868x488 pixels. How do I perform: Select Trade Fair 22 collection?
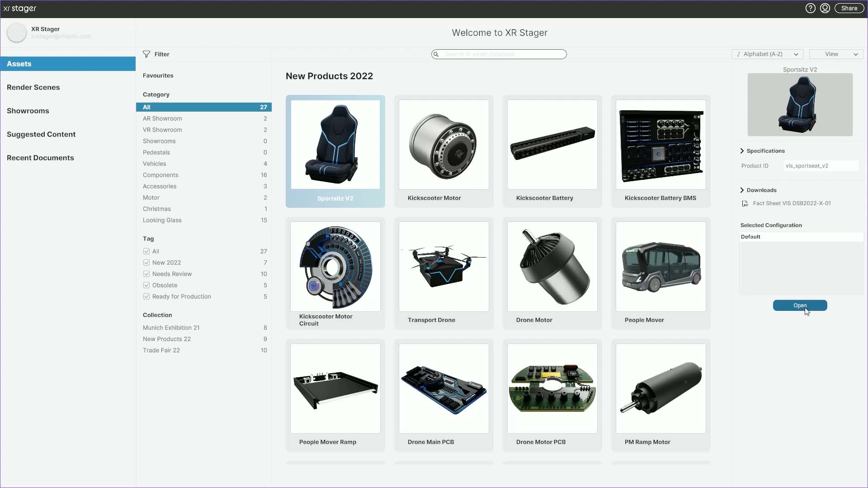pyautogui.click(x=205, y=350)
